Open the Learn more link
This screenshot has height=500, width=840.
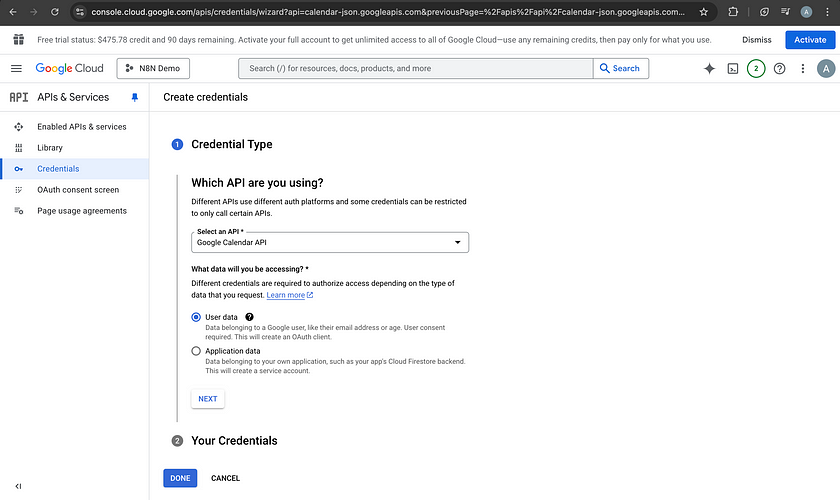[289, 295]
